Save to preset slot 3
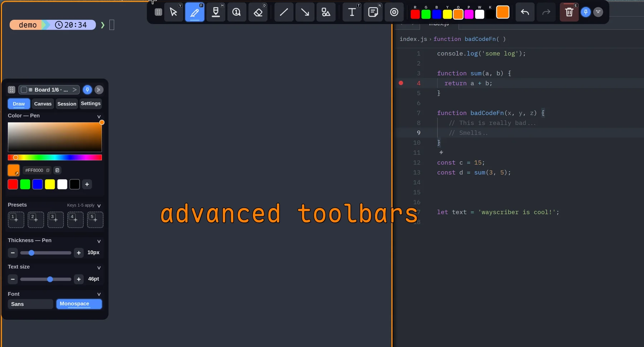Viewport: 644px width, 347px height. tap(55, 220)
